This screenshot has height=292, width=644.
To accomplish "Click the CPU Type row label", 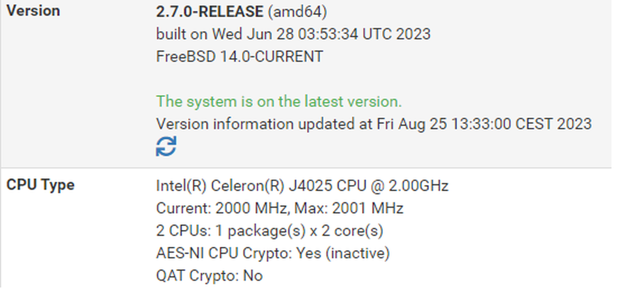I will tap(40, 185).
